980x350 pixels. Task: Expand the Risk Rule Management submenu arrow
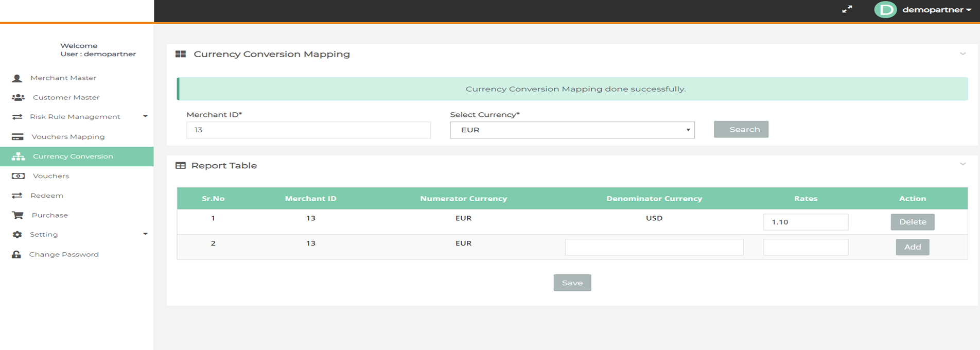(145, 116)
